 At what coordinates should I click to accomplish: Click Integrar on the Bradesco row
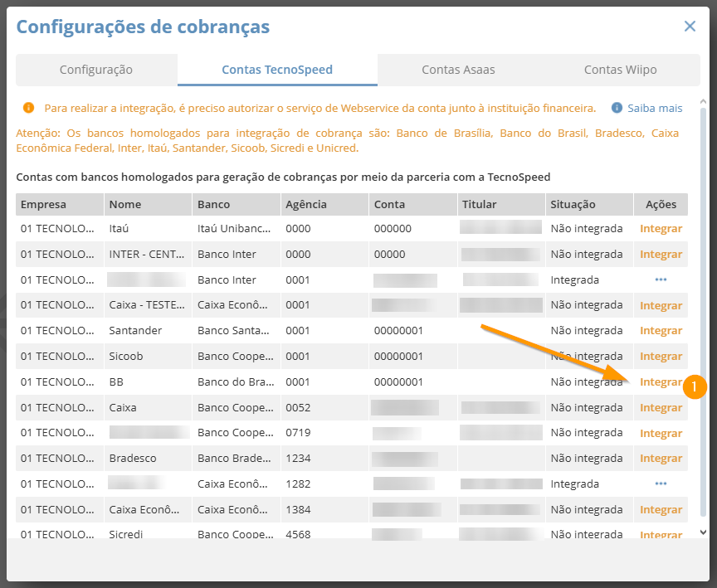coord(661,458)
